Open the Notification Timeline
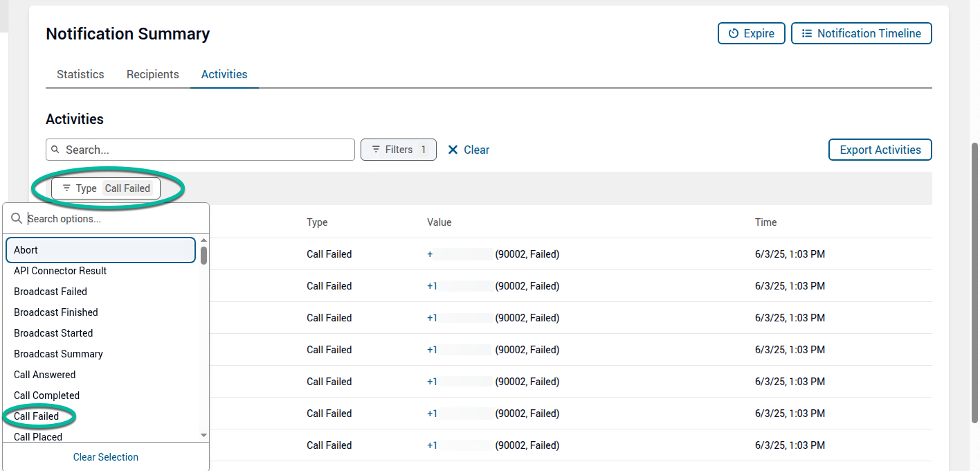 point(862,33)
